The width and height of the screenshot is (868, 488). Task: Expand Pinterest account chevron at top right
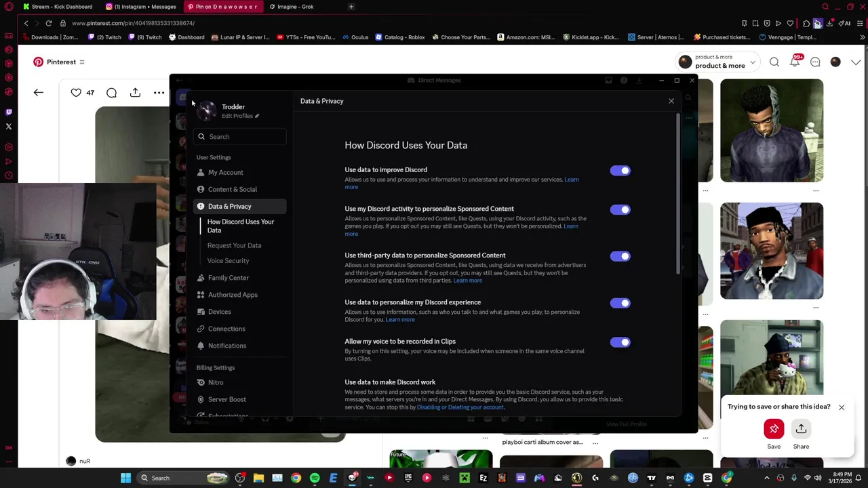[856, 62]
